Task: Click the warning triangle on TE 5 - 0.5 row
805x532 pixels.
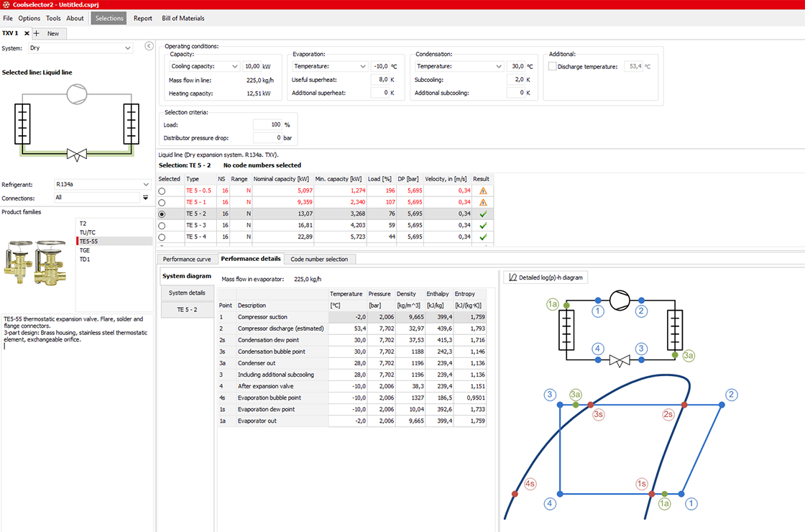Action: click(482, 190)
